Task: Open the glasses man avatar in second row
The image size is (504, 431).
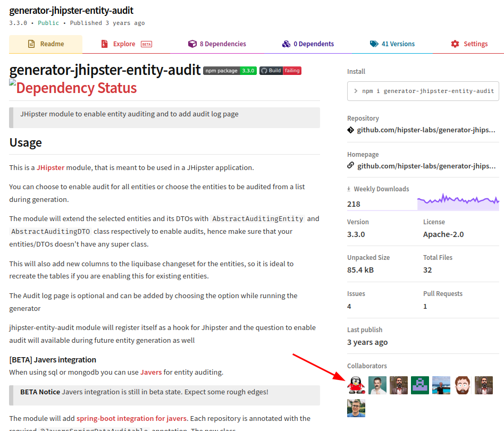Action: tap(356, 408)
